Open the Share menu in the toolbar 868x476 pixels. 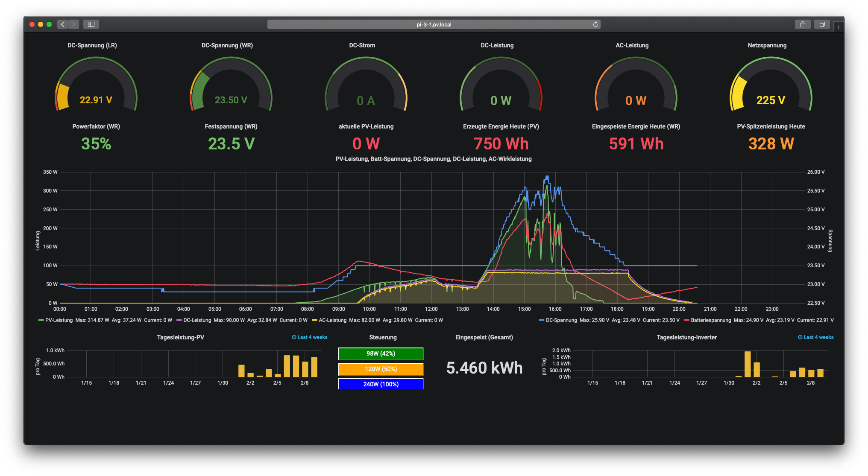(803, 24)
